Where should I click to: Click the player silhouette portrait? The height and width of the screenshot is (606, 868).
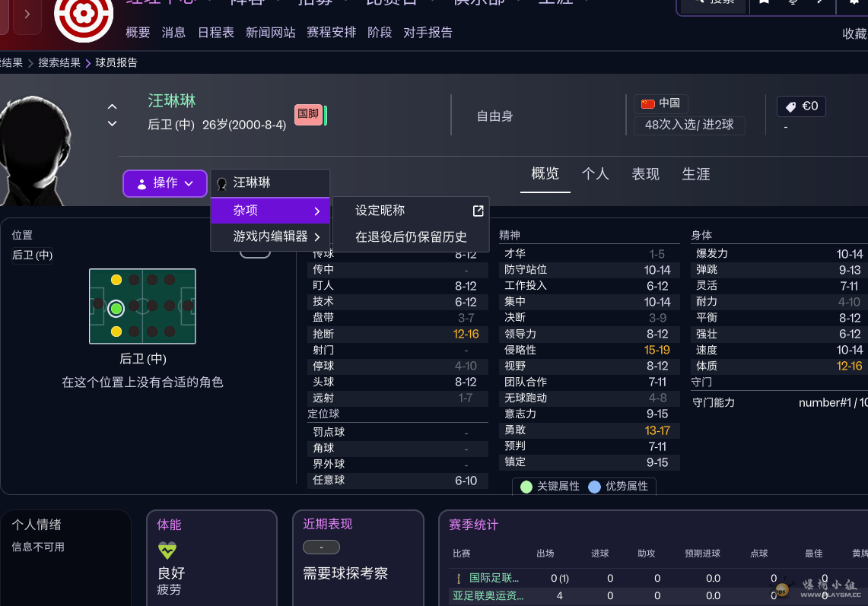pyautogui.click(x=34, y=151)
